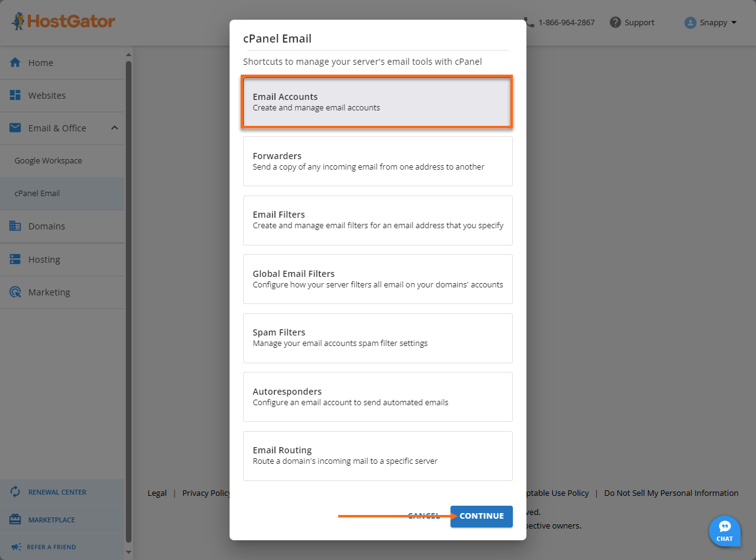Click the Marketing icon in the sidebar
Screen dimensions: 756x560
coord(15,292)
